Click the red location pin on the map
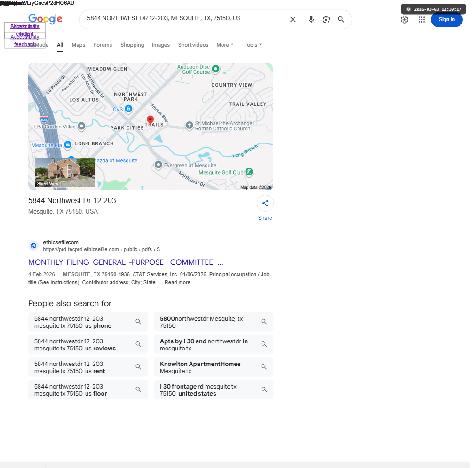This screenshot has height=468, width=476. click(150, 120)
